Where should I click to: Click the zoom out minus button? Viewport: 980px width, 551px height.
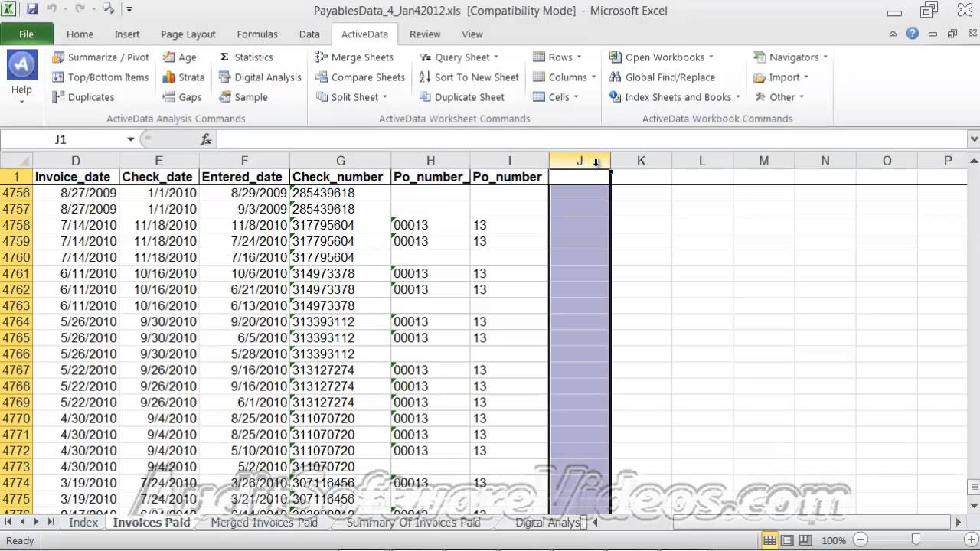pyautogui.click(x=859, y=541)
